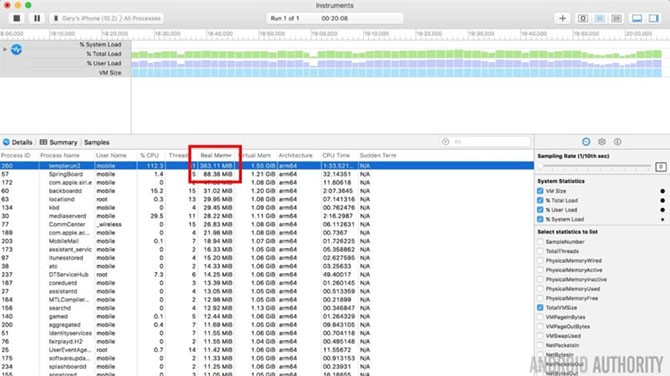Pause the current recording
The height and width of the screenshot is (376, 670).
(x=37, y=18)
